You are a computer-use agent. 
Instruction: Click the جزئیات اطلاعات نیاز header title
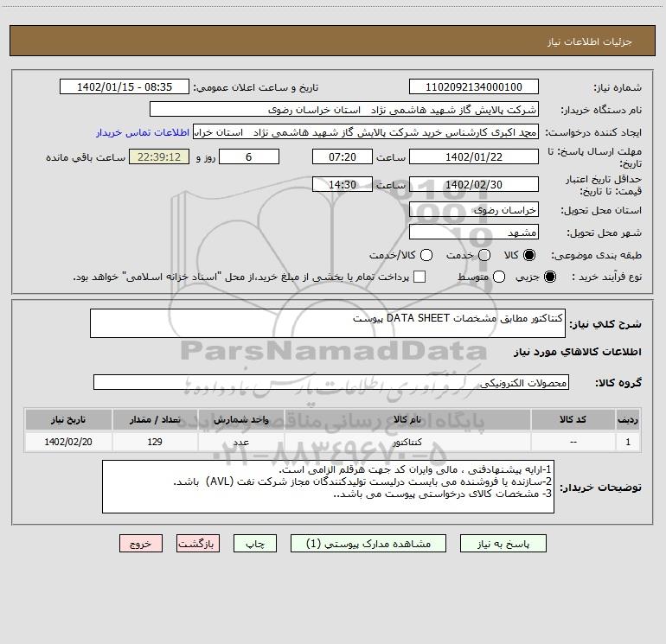589,41
